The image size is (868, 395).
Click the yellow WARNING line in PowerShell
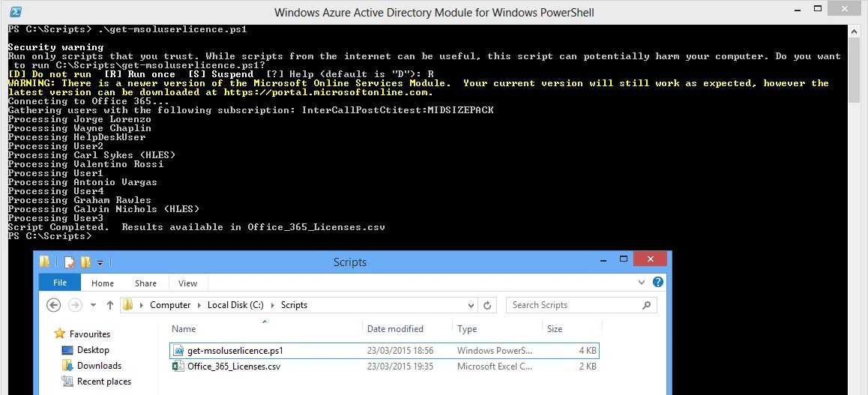(x=418, y=88)
